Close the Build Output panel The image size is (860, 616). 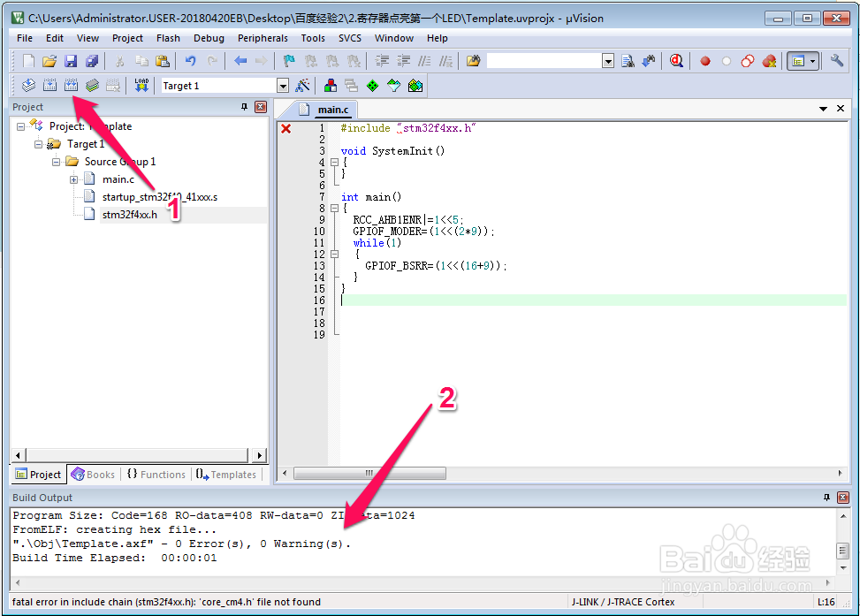click(x=843, y=498)
